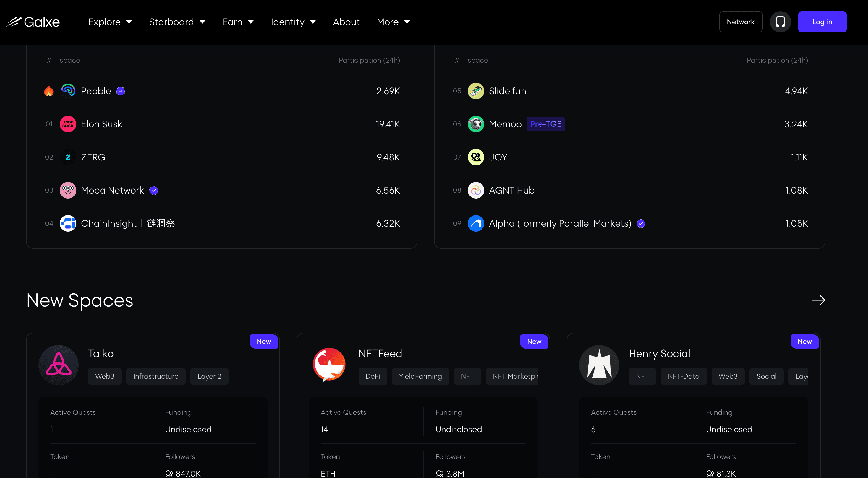
Task: Click the Slide.fun space icon
Action: pyautogui.click(x=476, y=91)
